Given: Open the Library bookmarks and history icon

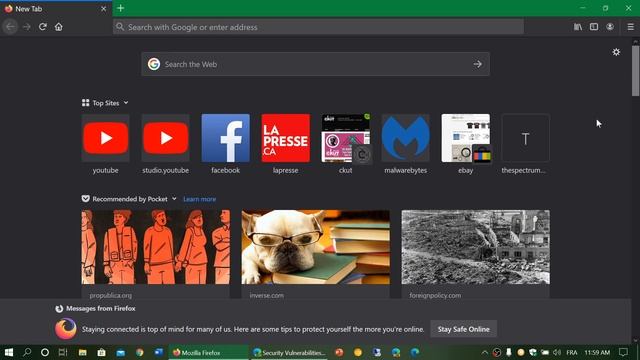Looking at the screenshot, I should click(x=578, y=27).
